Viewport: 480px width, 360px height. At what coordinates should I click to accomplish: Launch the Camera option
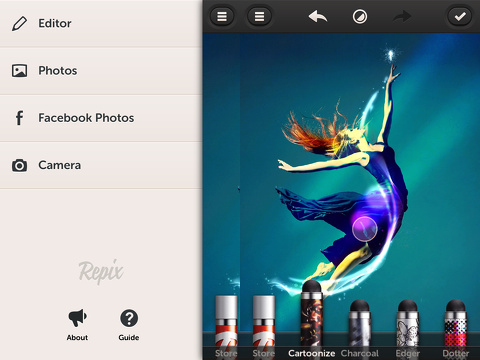101,165
